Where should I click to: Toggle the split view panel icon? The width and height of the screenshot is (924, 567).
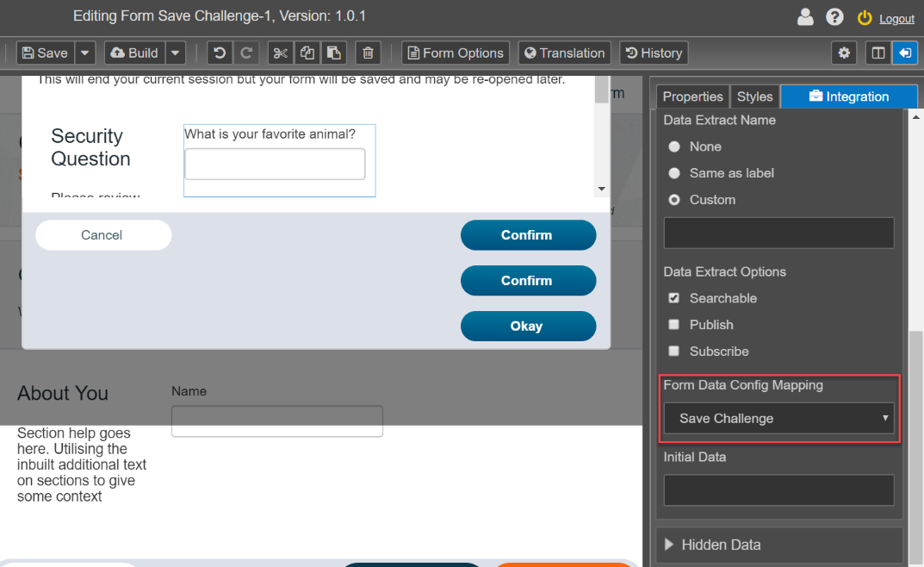(877, 53)
